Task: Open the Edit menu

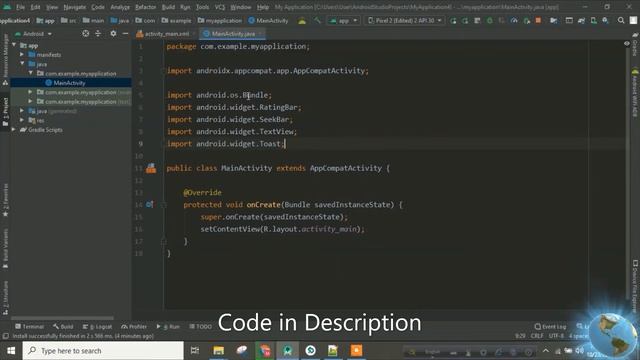Action: (x=36, y=7)
